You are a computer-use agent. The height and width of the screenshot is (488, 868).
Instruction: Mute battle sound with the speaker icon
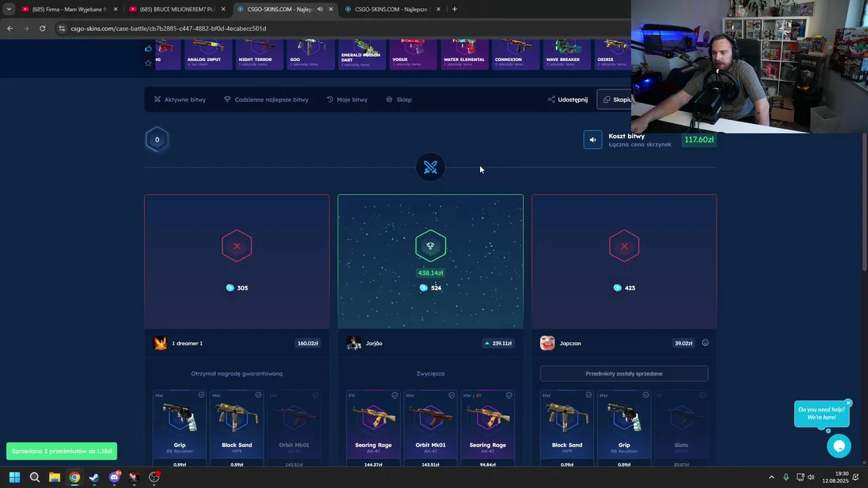pos(593,140)
